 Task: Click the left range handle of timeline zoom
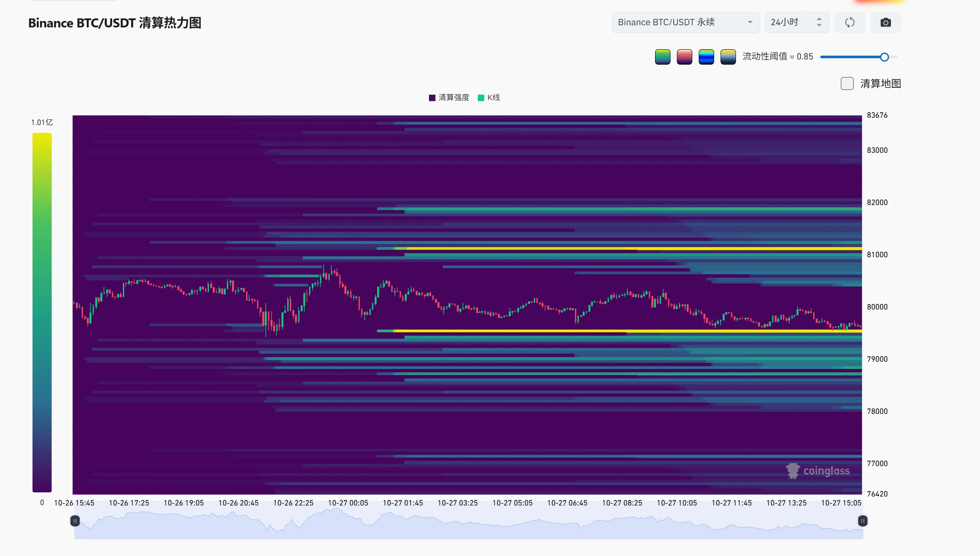74,521
